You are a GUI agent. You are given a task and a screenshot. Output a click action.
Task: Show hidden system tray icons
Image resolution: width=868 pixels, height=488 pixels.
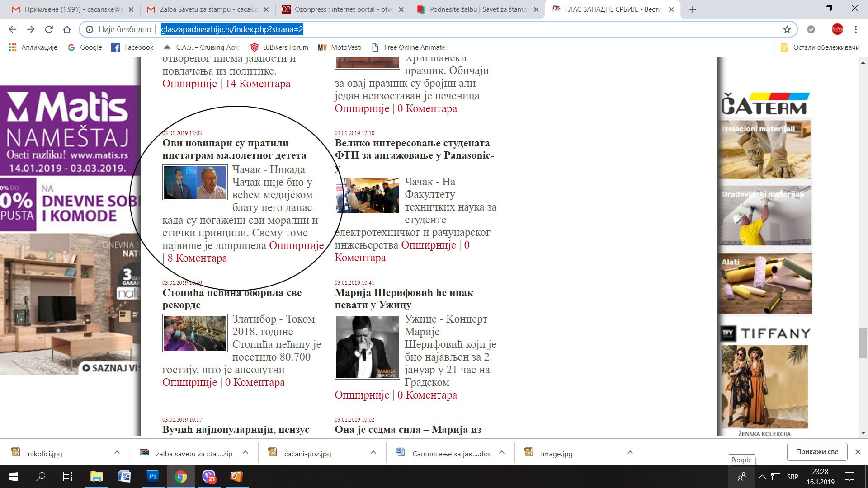click(x=762, y=477)
